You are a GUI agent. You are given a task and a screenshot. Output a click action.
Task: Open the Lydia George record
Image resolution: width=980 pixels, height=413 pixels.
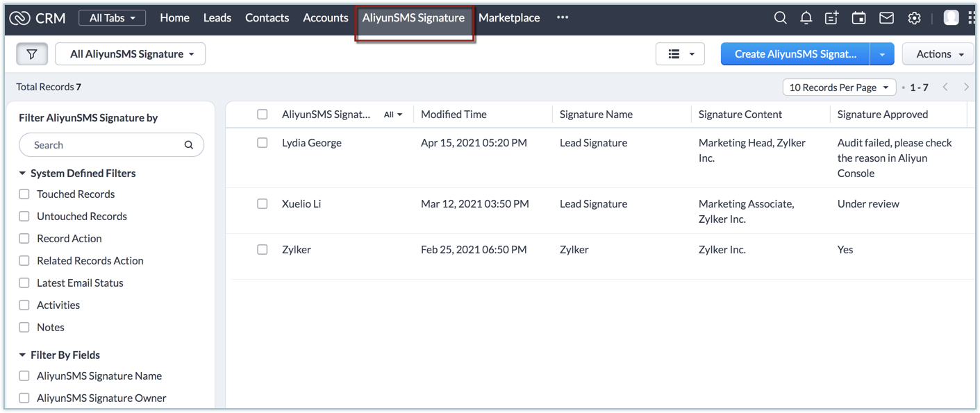[x=312, y=143]
